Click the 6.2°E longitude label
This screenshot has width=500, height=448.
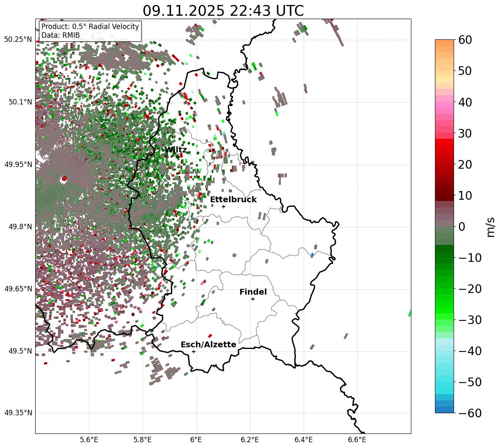[250, 440]
